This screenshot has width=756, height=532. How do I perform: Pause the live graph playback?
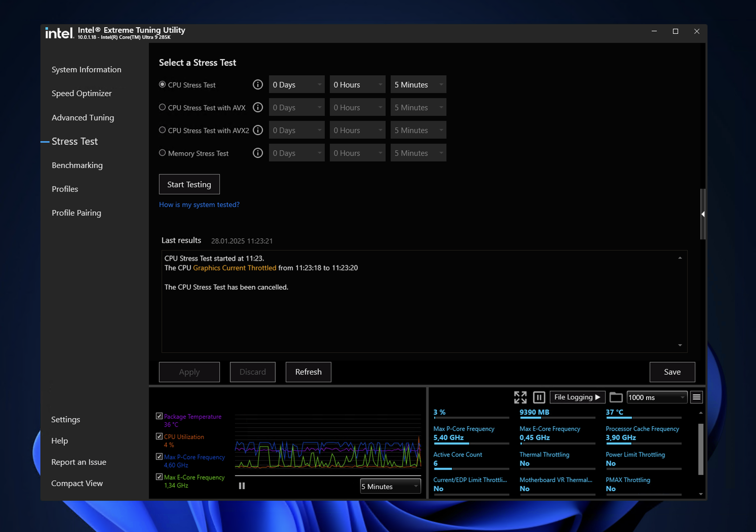point(242,486)
